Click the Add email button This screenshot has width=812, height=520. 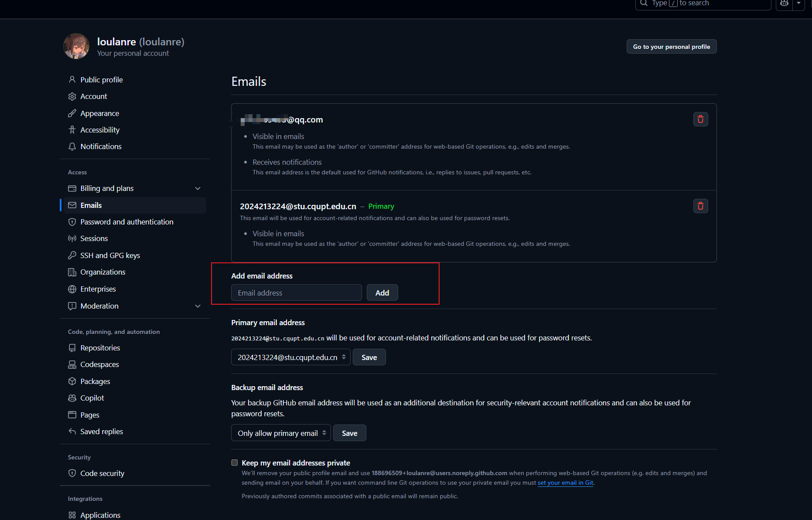382,293
